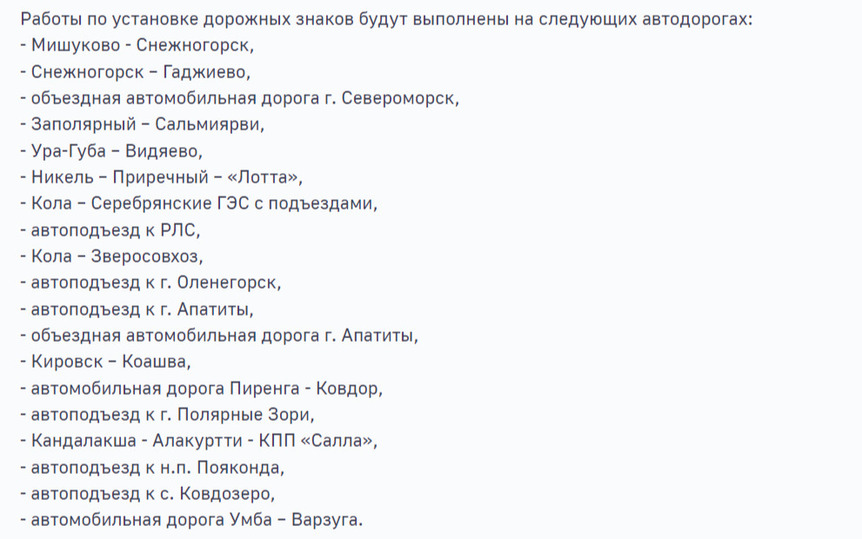Click автоподъезд к н.п. Пояконда entry

[152, 468]
